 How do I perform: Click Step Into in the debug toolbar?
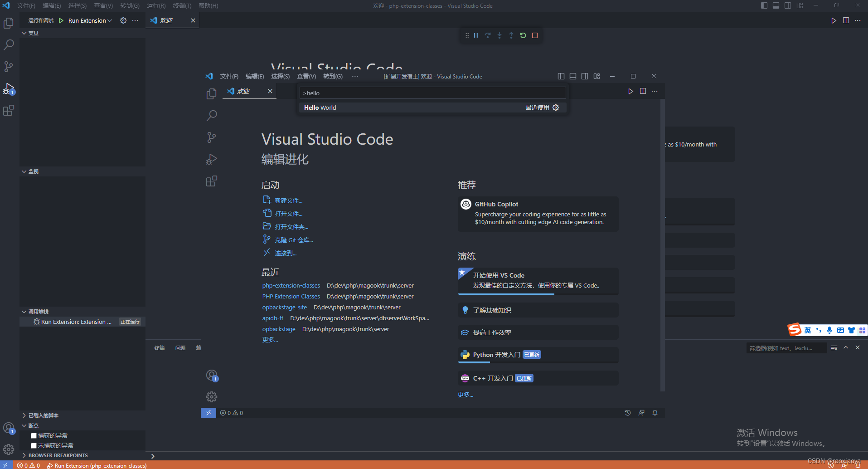pyautogui.click(x=499, y=35)
